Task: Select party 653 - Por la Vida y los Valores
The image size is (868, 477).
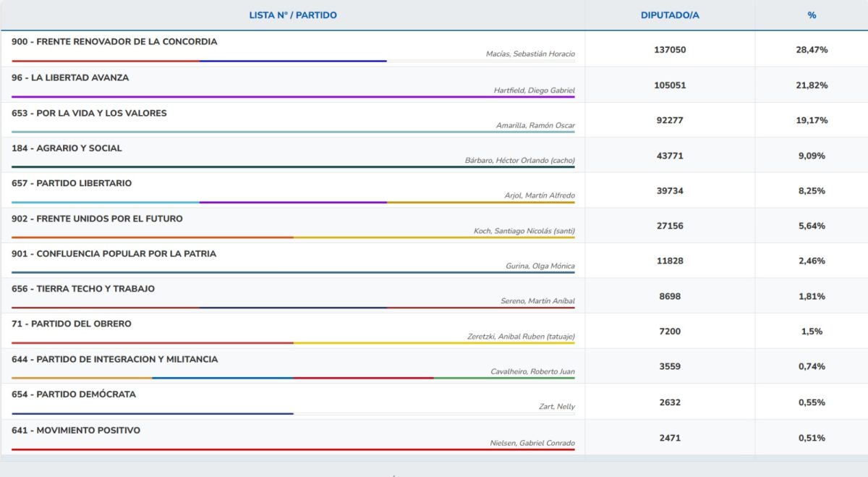Action: pos(89,113)
